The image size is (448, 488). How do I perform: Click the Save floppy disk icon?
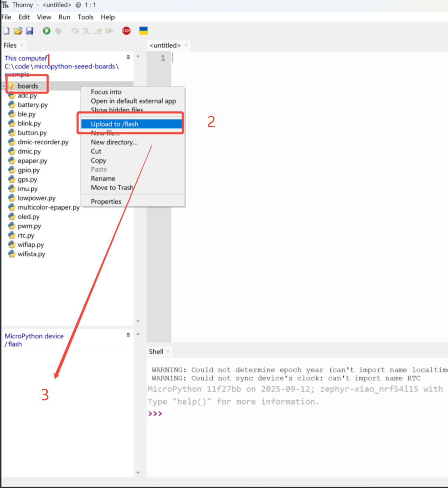pyautogui.click(x=30, y=31)
